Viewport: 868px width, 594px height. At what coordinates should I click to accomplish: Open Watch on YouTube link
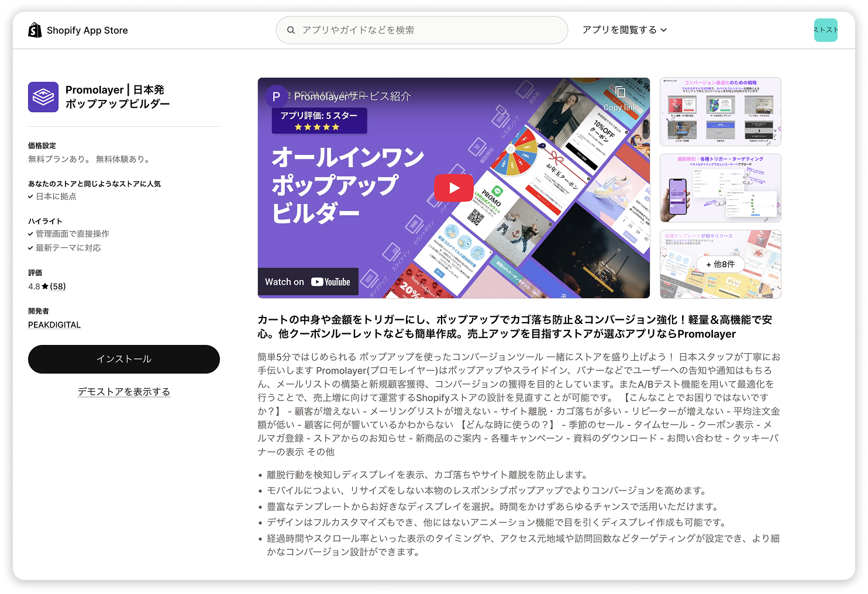[x=308, y=282]
